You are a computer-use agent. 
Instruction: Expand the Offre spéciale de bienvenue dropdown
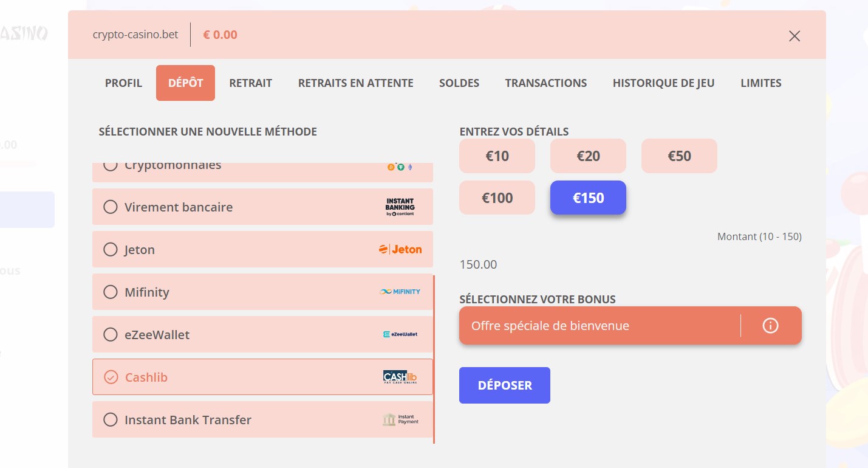pyautogui.click(x=598, y=326)
